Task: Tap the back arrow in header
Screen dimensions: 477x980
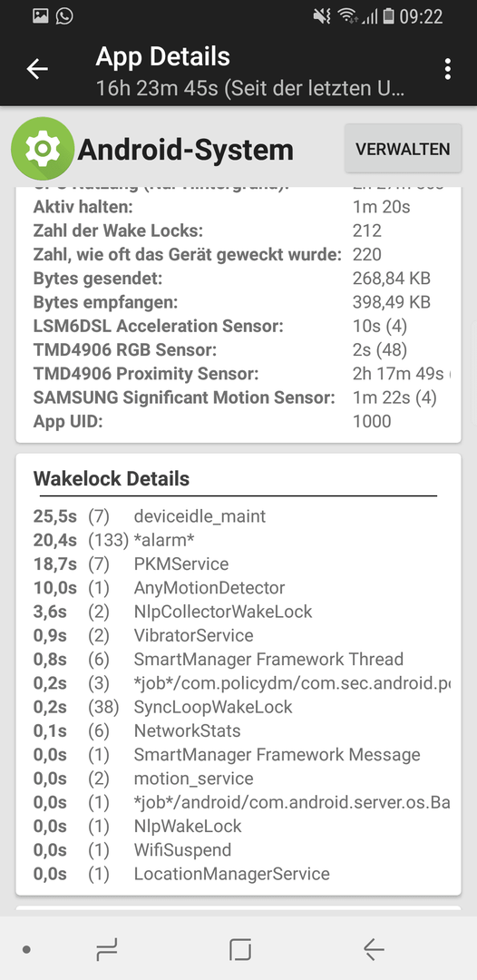Action: click(x=37, y=69)
